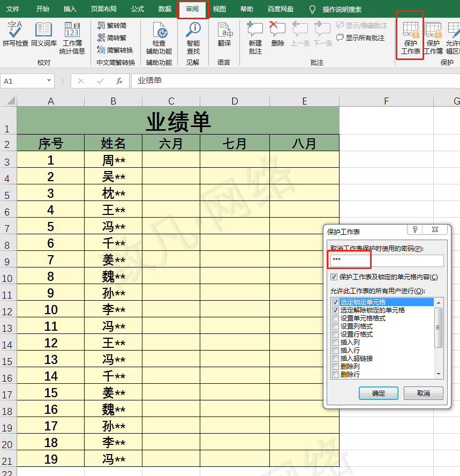Select the 业绩单 title cell
The width and height of the screenshot is (460, 476).
tap(178, 121)
